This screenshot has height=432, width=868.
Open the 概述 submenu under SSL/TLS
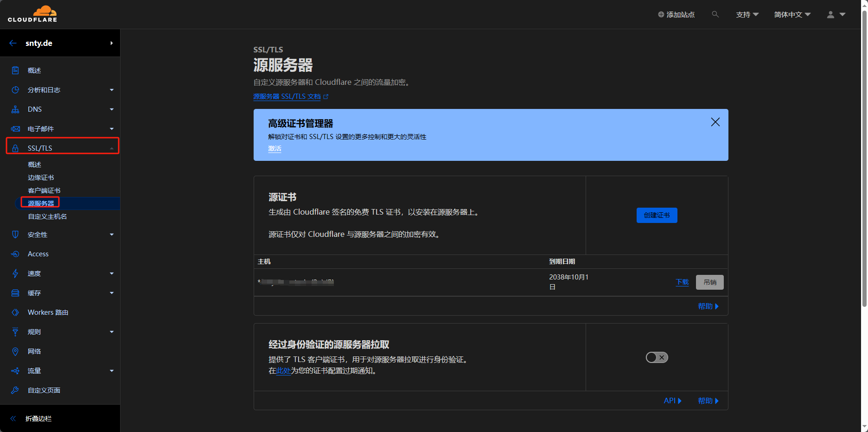coord(34,165)
